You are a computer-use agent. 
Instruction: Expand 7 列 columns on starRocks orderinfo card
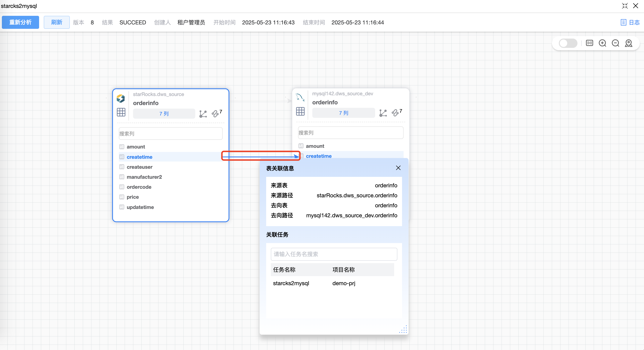point(164,114)
